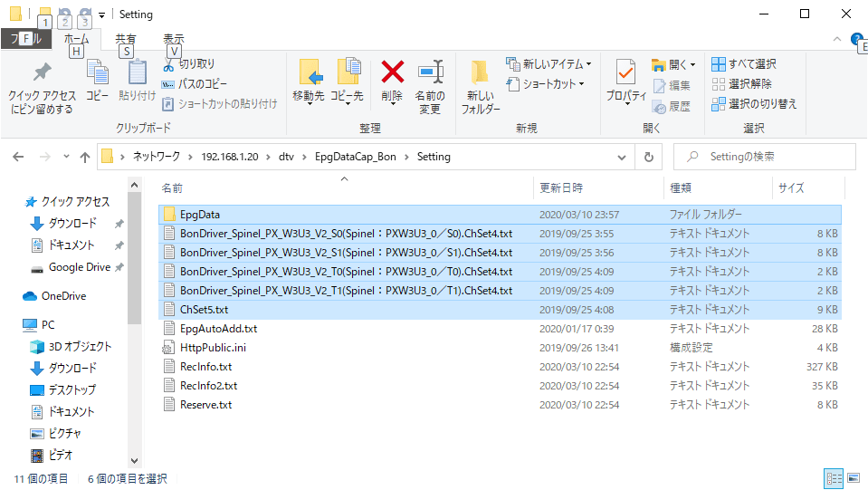Click the Edit (編集) button
Viewport: 868px width, 490px height.
coord(672,86)
